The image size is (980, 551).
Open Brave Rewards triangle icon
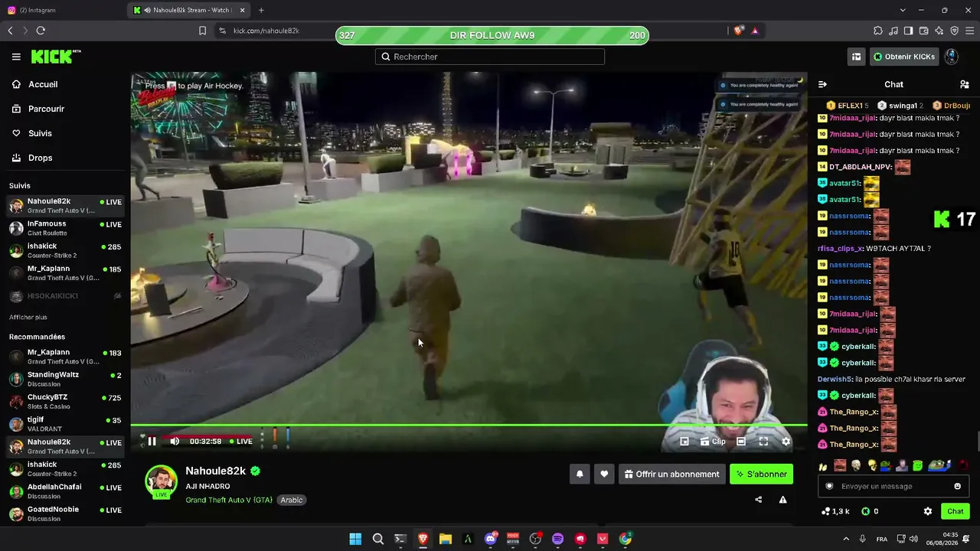[755, 31]
